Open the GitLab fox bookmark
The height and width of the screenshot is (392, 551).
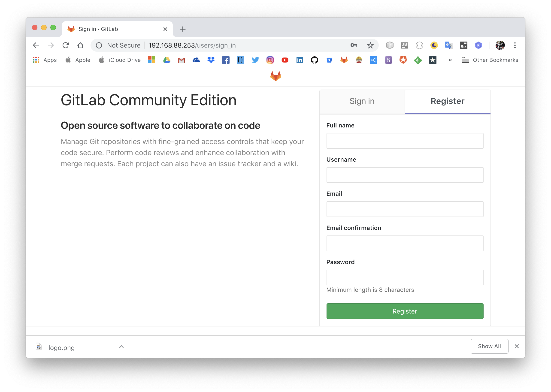pyautogui.click(x=344, y=60)
